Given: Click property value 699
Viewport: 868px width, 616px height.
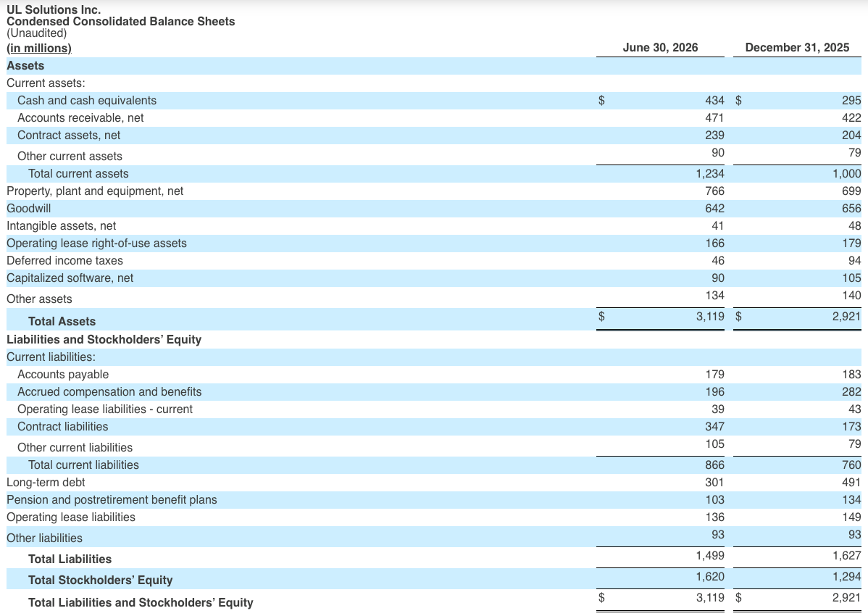Looking at the screenshot, I should point(851,191).
